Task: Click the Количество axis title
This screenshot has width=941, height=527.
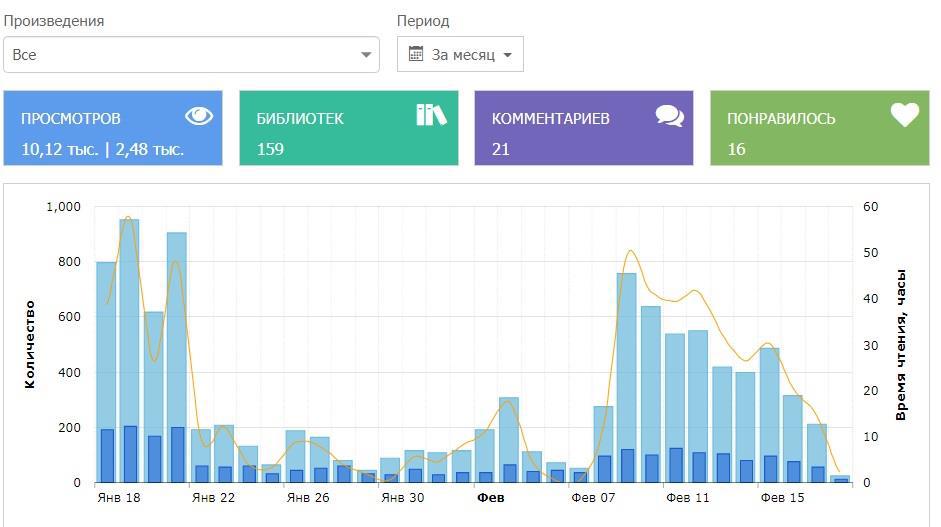Action: tap(30, 343)
